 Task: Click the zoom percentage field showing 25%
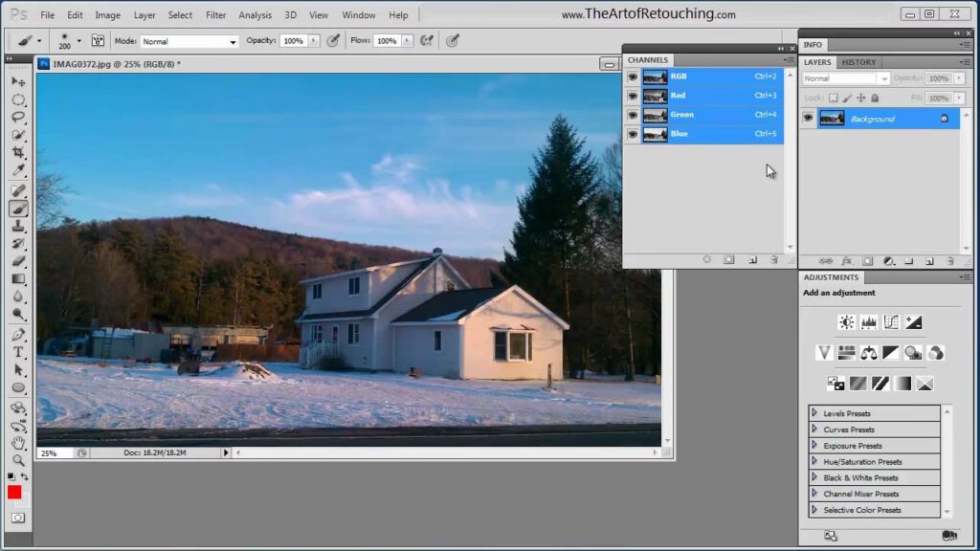54,453
